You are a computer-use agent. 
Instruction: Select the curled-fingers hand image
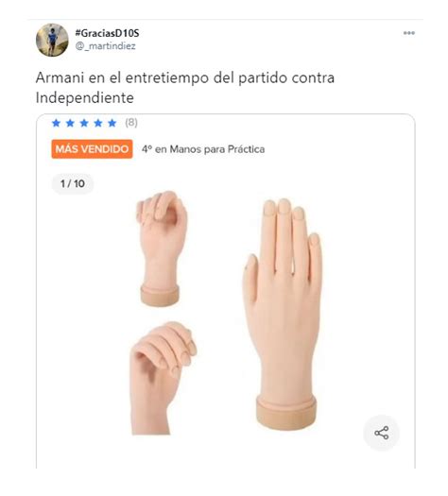(163, 378)
